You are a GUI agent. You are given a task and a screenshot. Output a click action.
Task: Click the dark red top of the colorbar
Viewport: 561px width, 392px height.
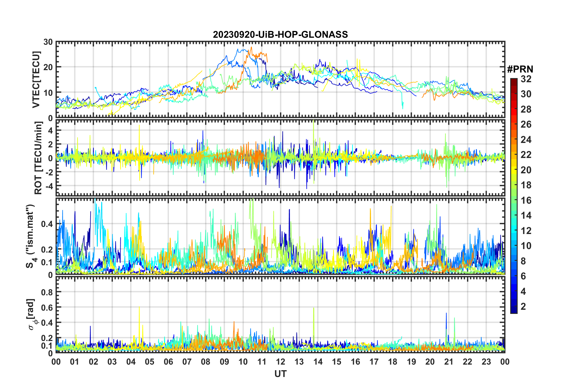tap(514, 81)
